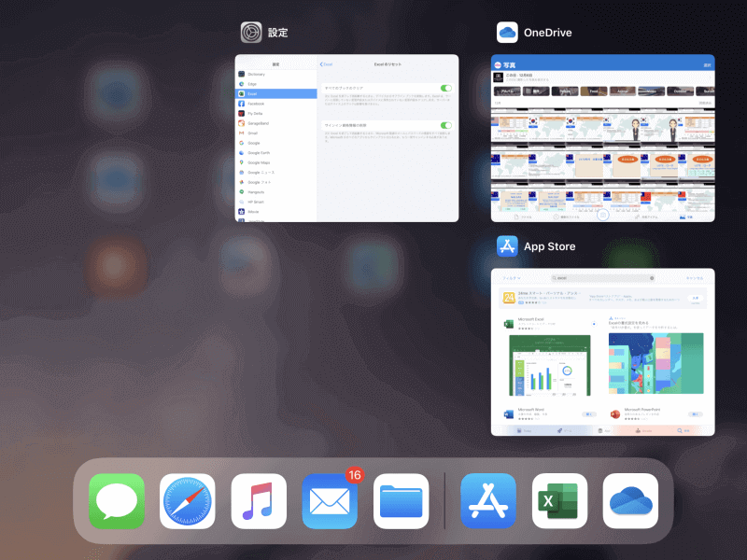Viewport: 747px width, 560px height.
Task: Open the フィルタ dropdown in App Store
Action: click(511, 278)
